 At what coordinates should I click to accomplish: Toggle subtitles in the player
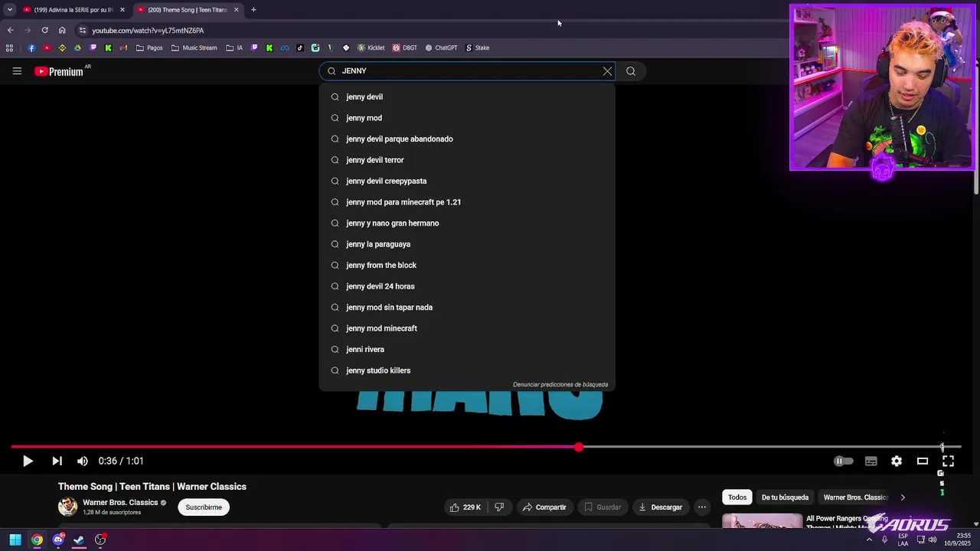pyautogui.click(x=871, y=461)
